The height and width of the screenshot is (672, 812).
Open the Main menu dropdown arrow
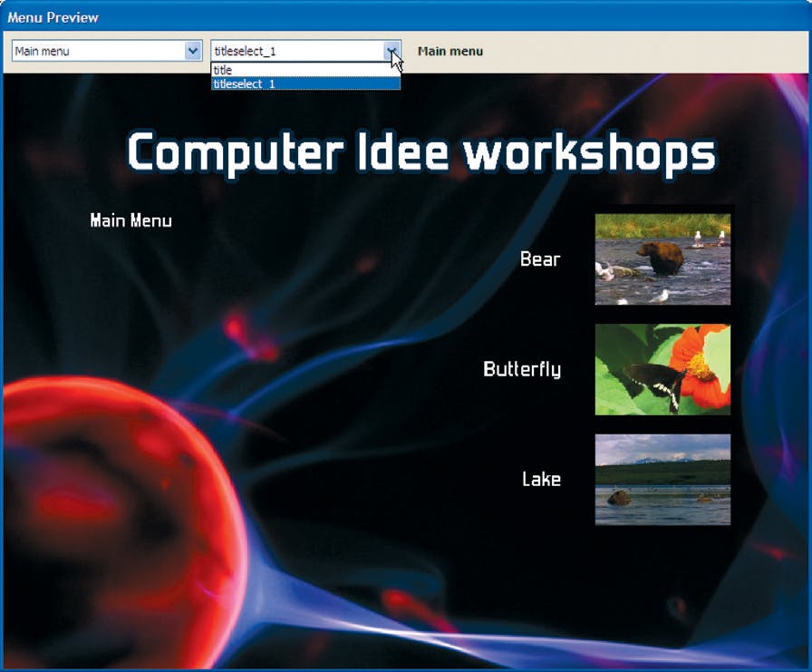click(x=193, y=51)
